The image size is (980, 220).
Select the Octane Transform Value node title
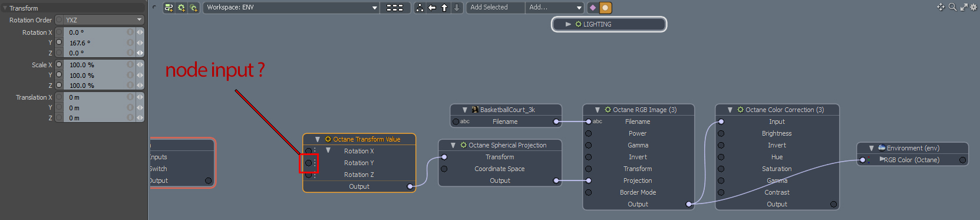coord(367,139)
